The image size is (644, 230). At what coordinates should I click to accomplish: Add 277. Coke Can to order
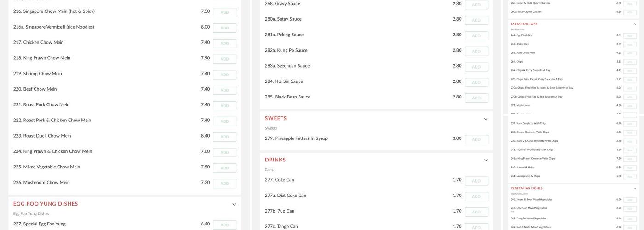point(476,181)
